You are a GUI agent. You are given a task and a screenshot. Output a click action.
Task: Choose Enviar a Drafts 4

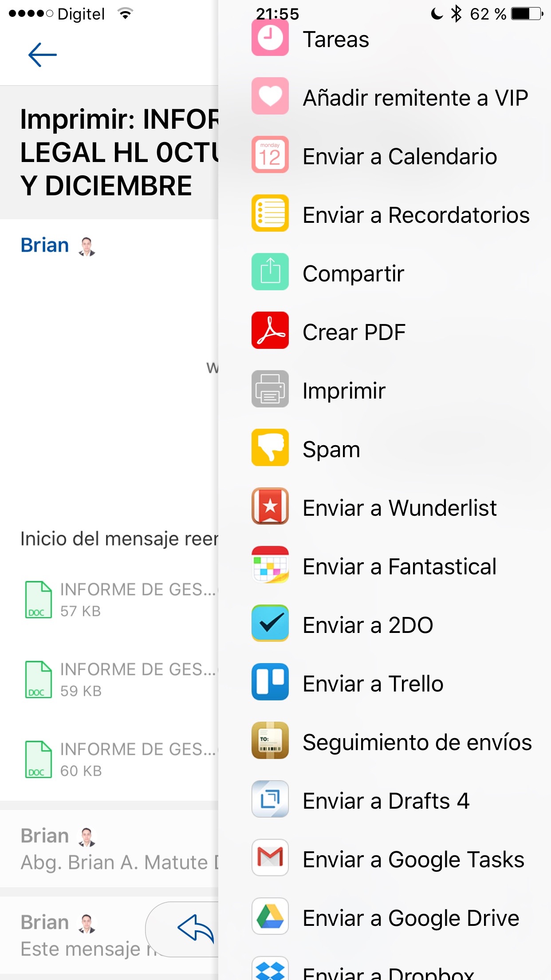[386, 801]
